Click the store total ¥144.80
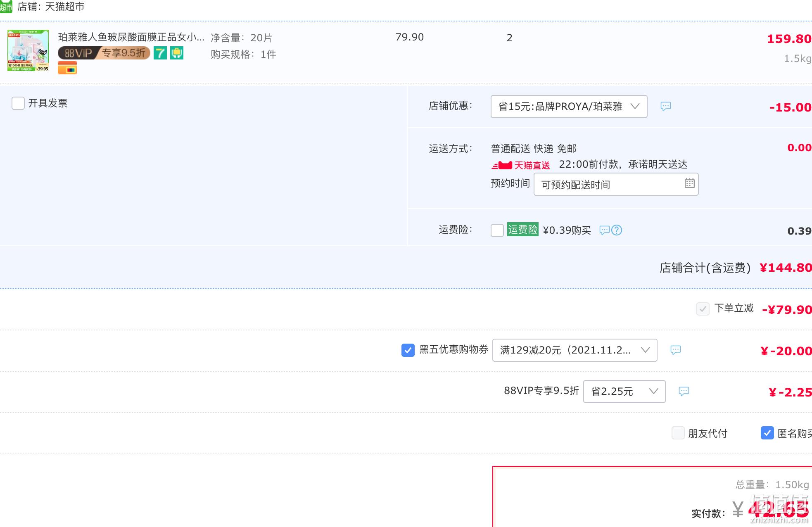Image resolution: width=812 pixels, height=527 pixels. click(786, 268)
